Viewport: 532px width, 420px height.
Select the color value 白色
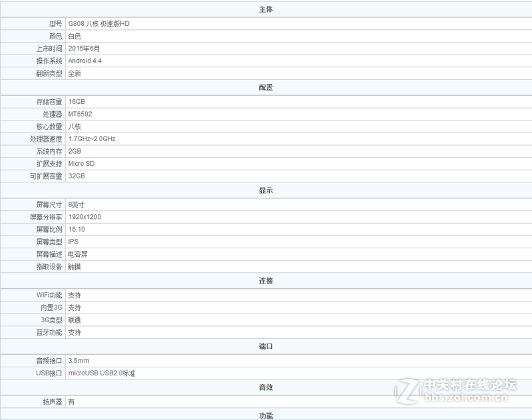pos(74,36)
